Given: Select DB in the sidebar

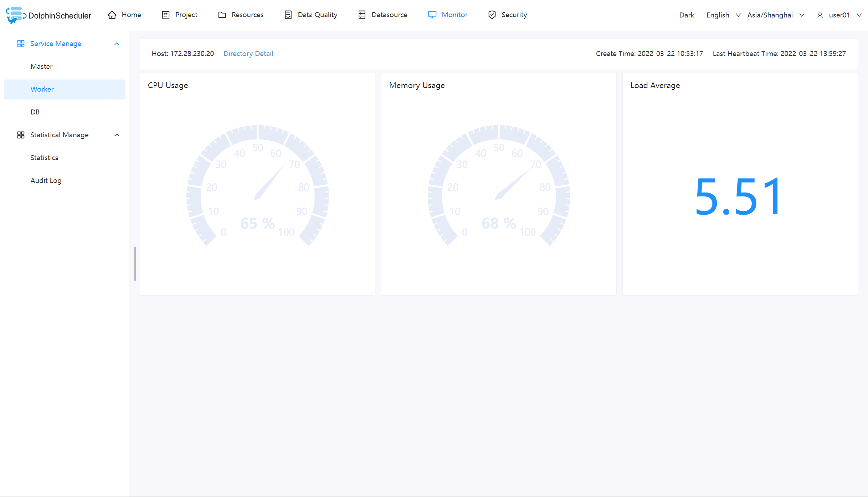Looking at the screenshot, I should point(35,112).
